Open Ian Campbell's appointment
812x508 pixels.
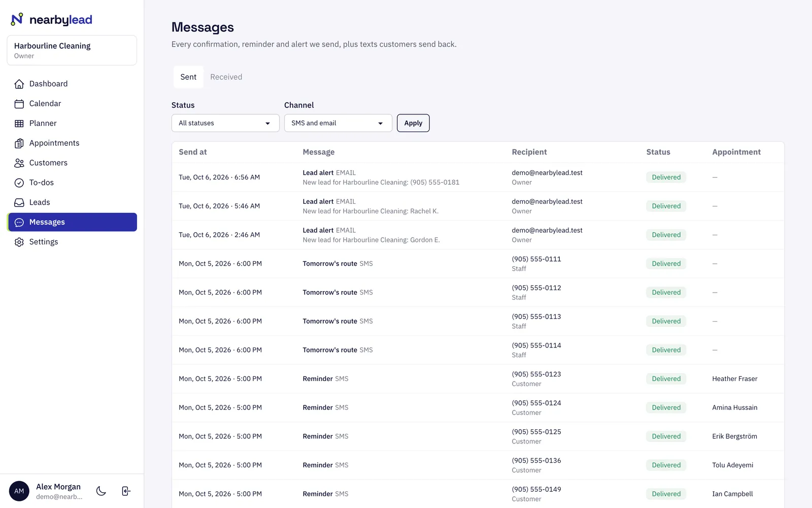[732, 494]
